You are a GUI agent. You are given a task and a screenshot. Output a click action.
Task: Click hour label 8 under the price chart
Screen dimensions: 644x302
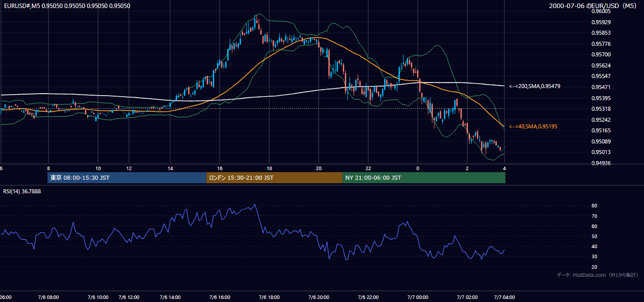pyautogui.click(x=48, y=169)
